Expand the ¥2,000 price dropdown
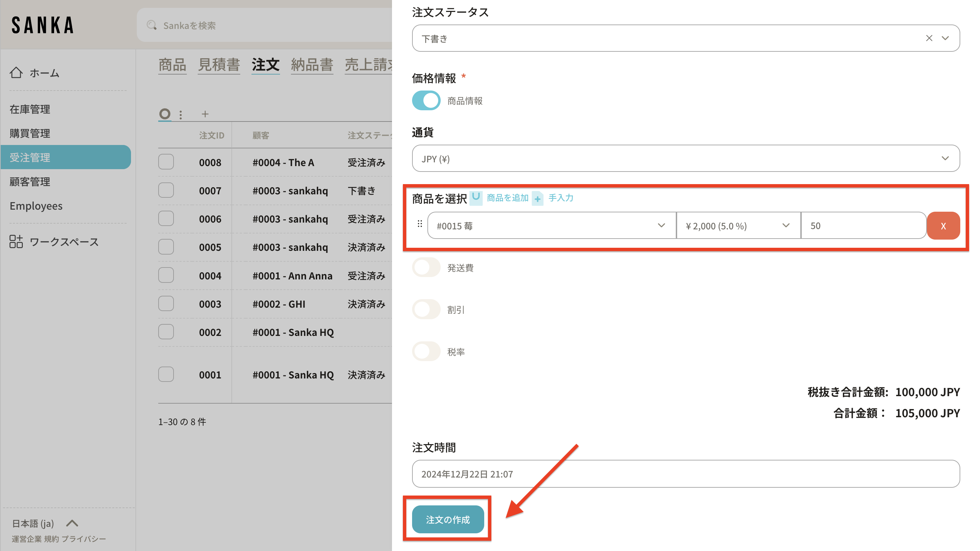Image resolution: width=980 pixels, height=551 pixels. coord(738,226)
